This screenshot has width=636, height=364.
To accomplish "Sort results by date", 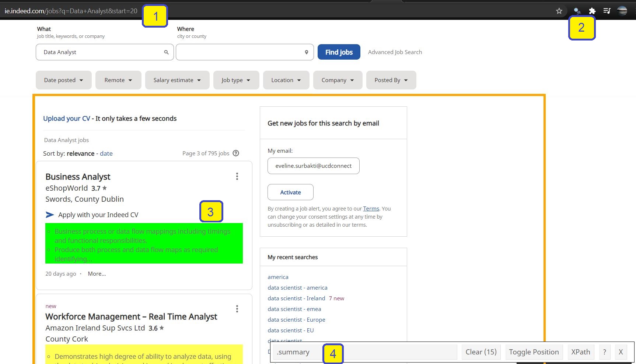I will click(x=106, y=153).
